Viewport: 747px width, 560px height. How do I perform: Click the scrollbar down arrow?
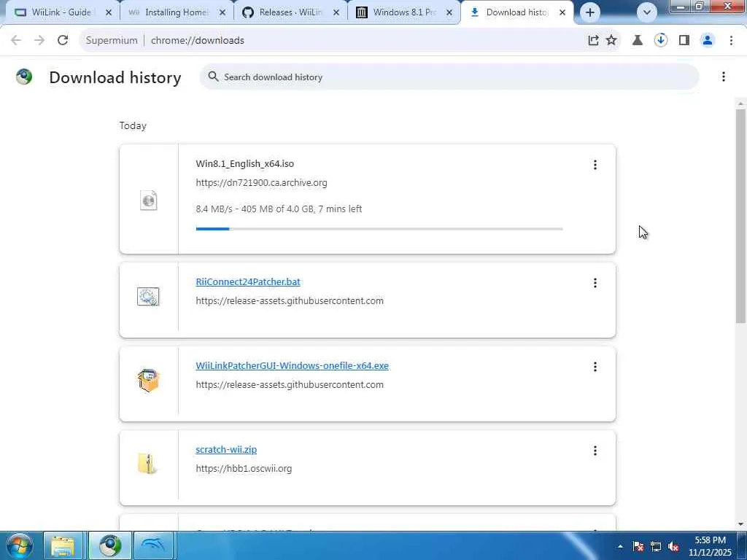point(740,524)
